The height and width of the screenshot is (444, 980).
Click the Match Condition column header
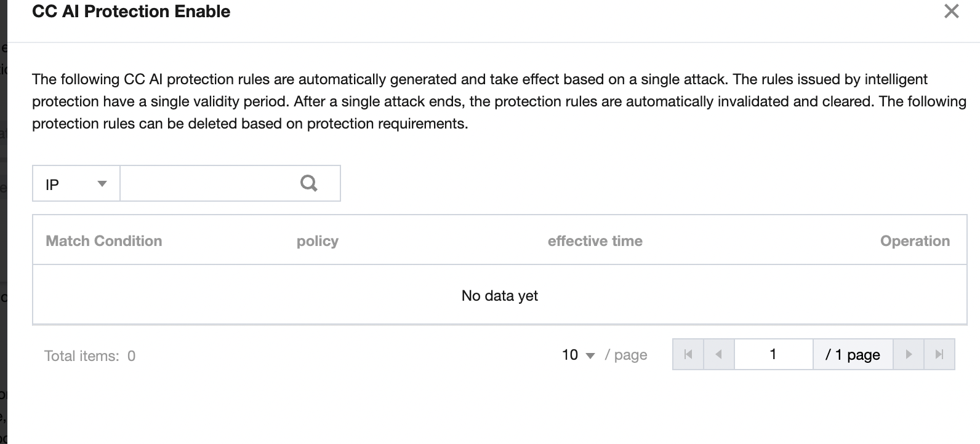coord(103,241)
